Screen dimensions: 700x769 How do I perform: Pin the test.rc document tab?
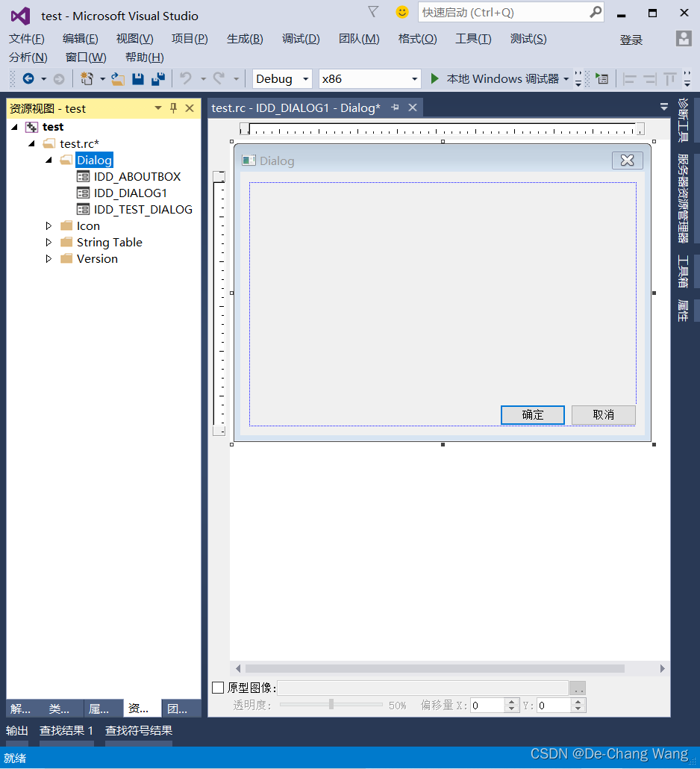(x=395, y=108)
